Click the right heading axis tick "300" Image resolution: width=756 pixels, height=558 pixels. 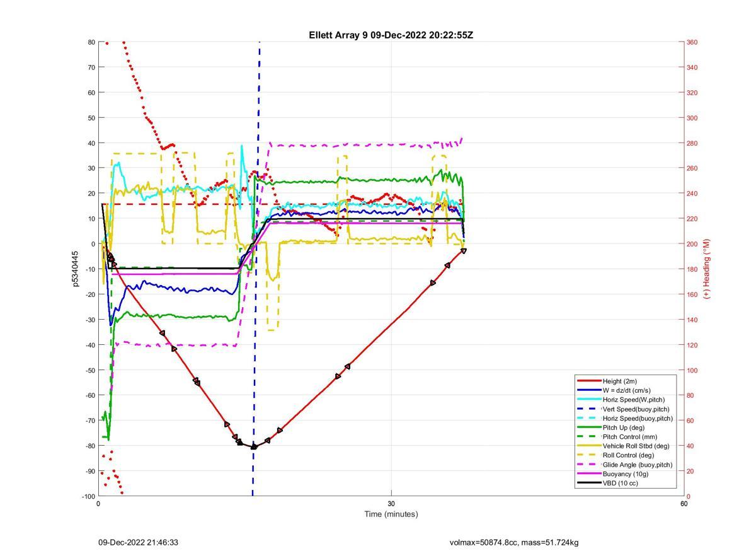pyautogui.click(x=692, y=118)
